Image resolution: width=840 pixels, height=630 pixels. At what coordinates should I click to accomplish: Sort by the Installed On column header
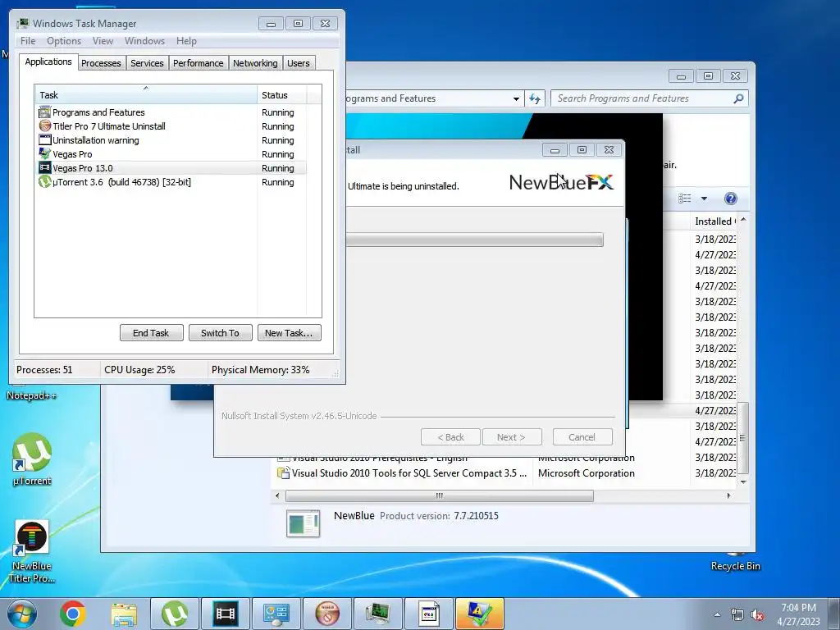click(714, 221)
